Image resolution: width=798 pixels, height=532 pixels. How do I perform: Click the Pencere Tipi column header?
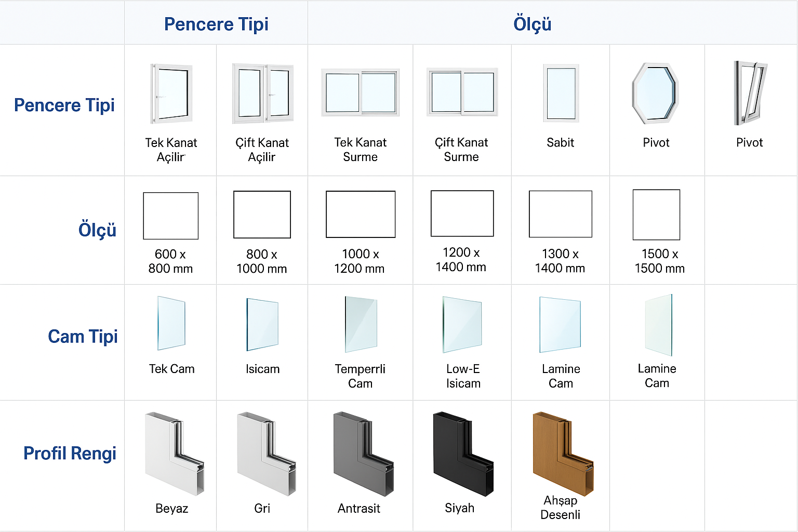click(x=216, y=24)
